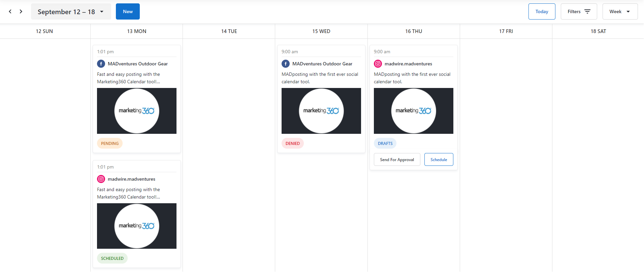Click Send For Approval on Thursday post
Viewport: 644px width, 272px height.
coord(397,159)
